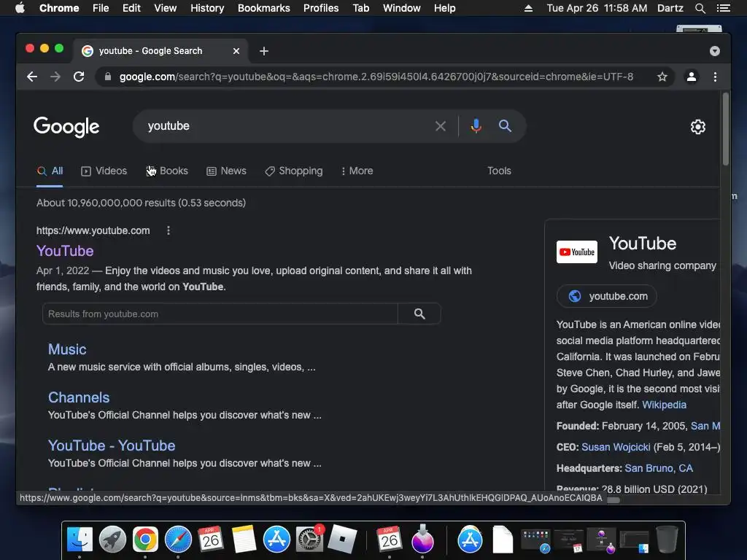Switch to the Videos results tab
Viewport: 747px width, 560px height.
[x=104, y=171]
